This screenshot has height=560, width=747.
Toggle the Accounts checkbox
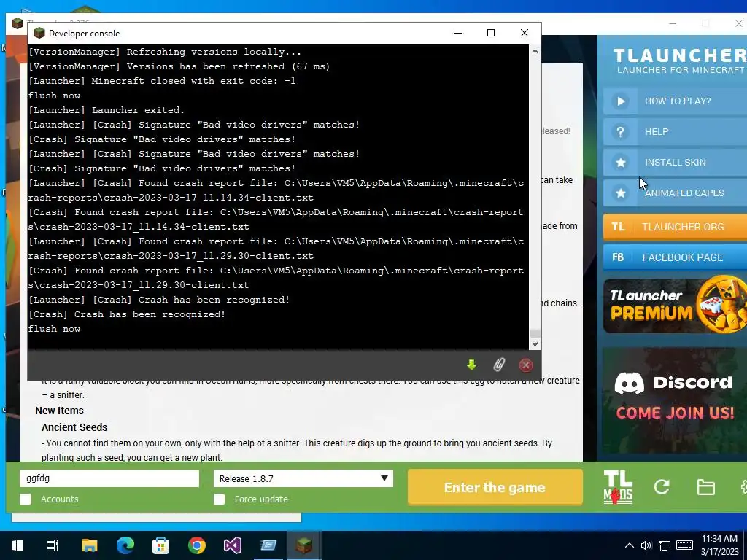(x=26, y=499)
